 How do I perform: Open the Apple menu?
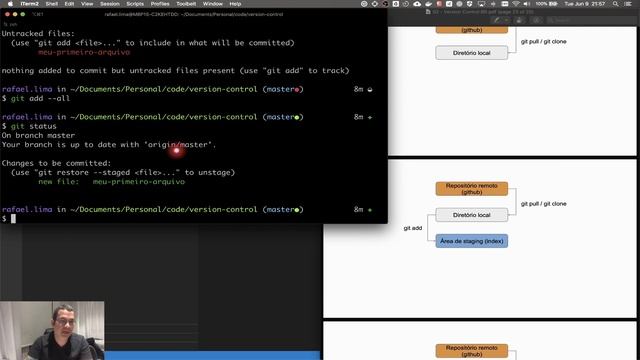(10, 4)
